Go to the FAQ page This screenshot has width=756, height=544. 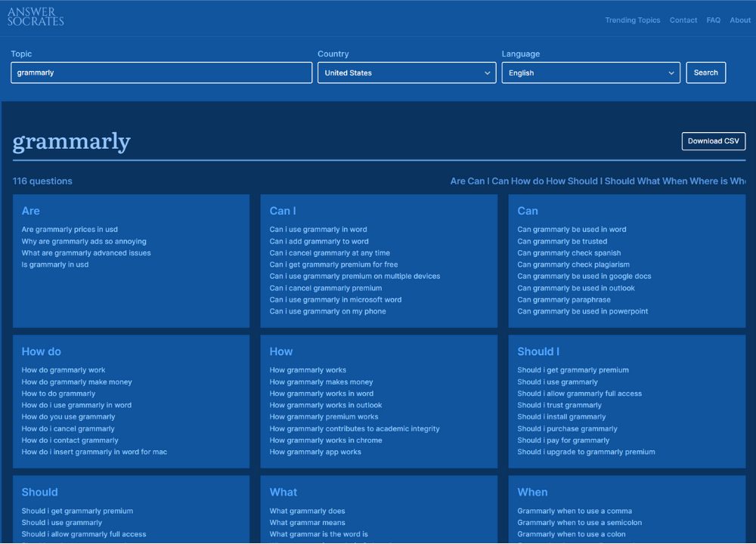[713, 20]
